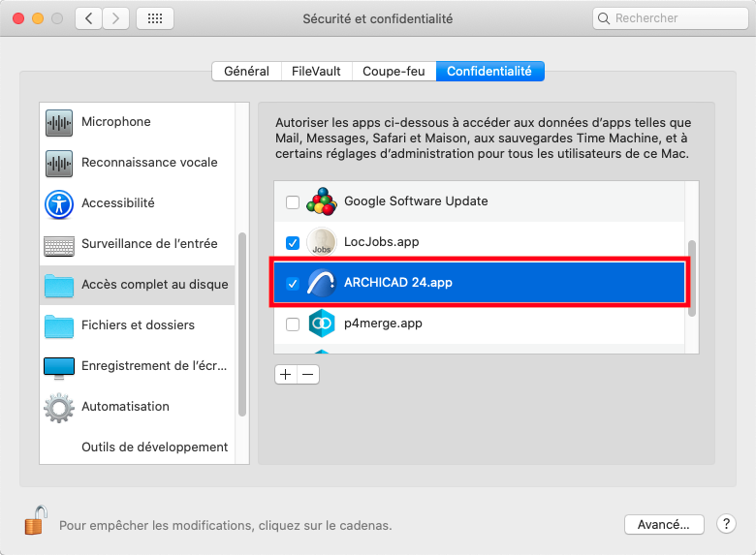Click the Microphone waveform icon in sidebar

pyautogui.click(x=59, y=123)
